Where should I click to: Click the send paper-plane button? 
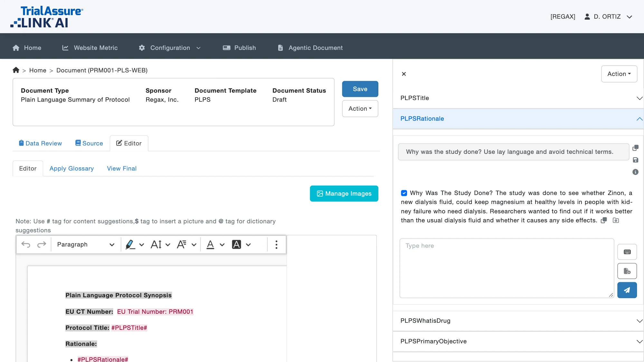click(627, 290)
